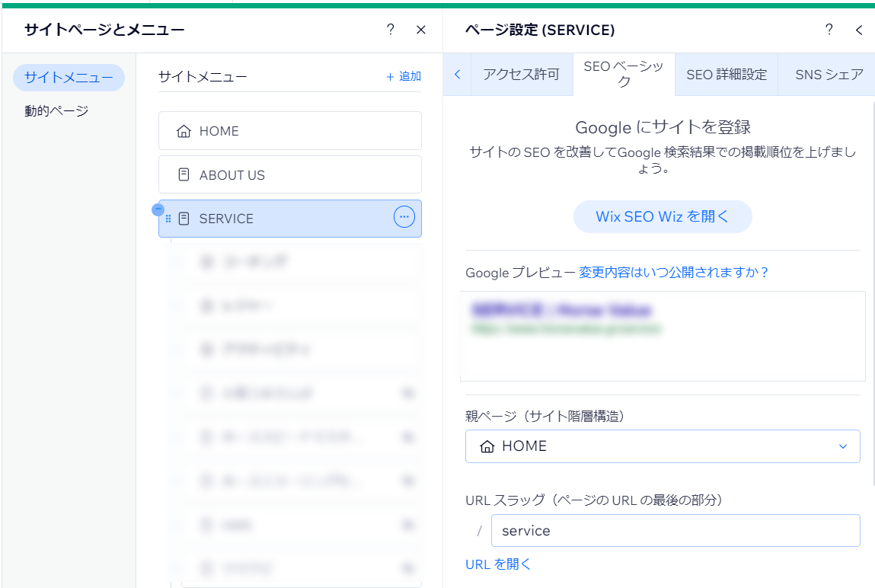Switch to the SEO 詳細設定 tab
The height and width of the screenshot is (588, 875).
coord(726,74)
